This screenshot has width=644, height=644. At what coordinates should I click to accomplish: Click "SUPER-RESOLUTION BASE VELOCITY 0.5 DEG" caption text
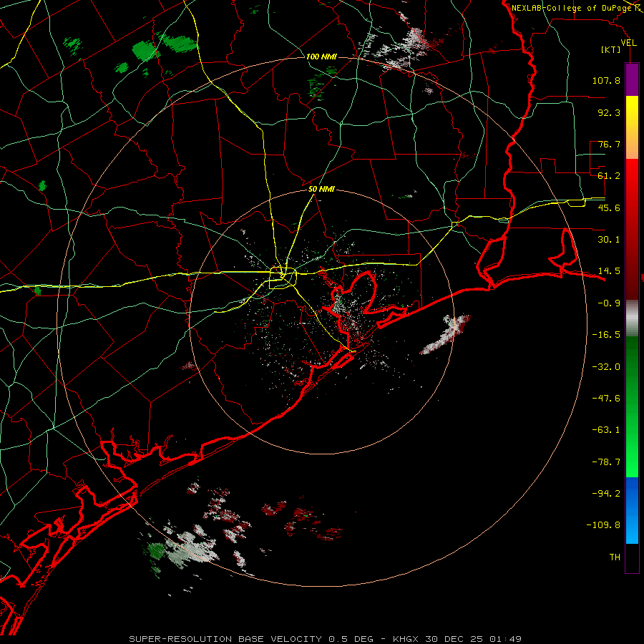click(251, 639)
